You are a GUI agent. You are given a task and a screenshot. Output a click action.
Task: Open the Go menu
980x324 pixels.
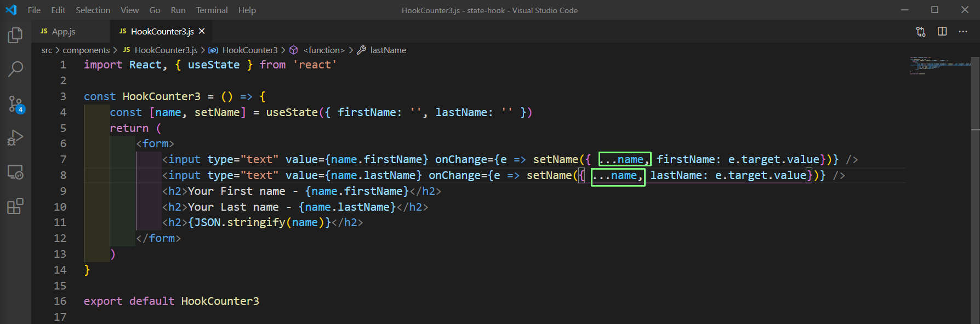coord(155,10)
